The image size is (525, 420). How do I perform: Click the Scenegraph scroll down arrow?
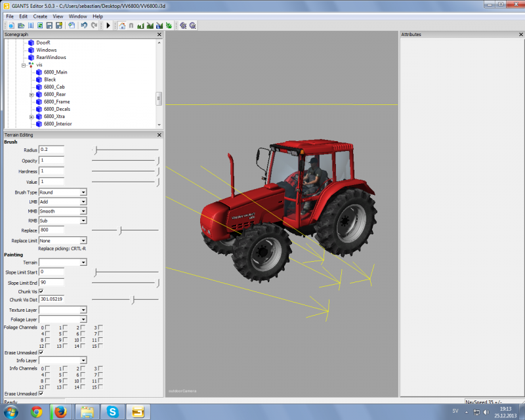(159, 125)
